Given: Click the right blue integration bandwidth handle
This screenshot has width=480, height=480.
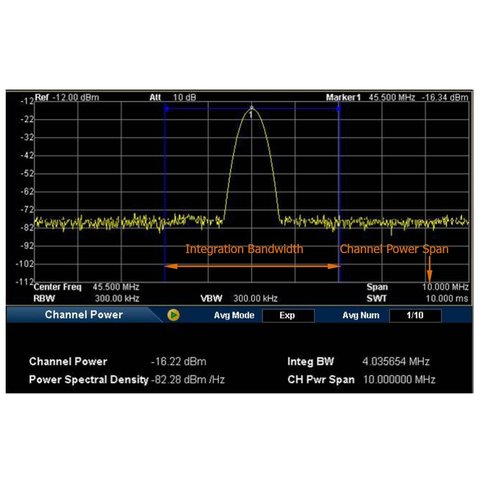Looking at the screenshot, I should click(x=338, y=109).
